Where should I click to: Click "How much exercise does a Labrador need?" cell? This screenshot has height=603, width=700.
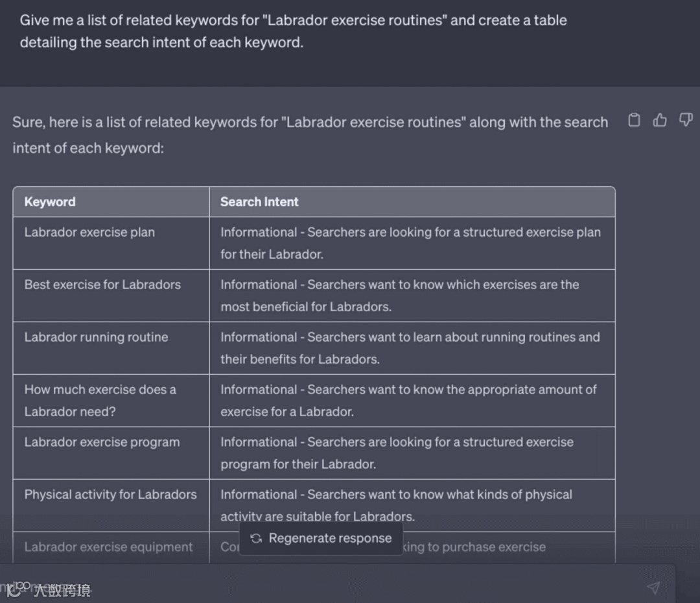100,400
